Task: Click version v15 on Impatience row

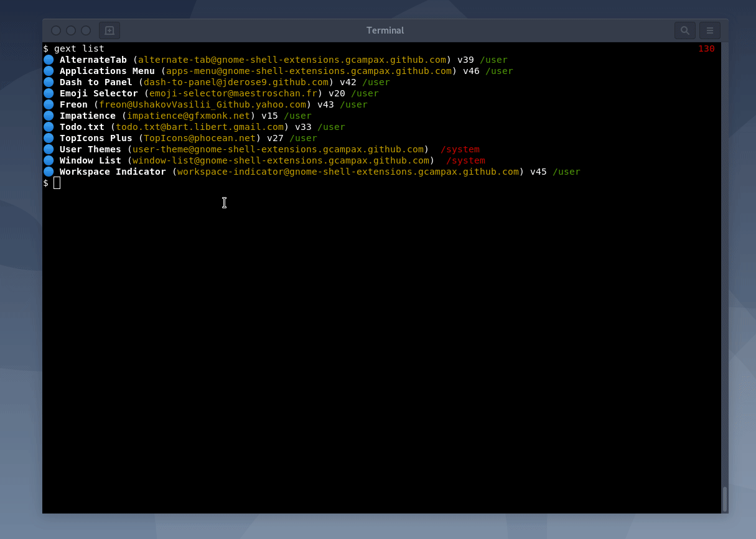Action: 270,116
